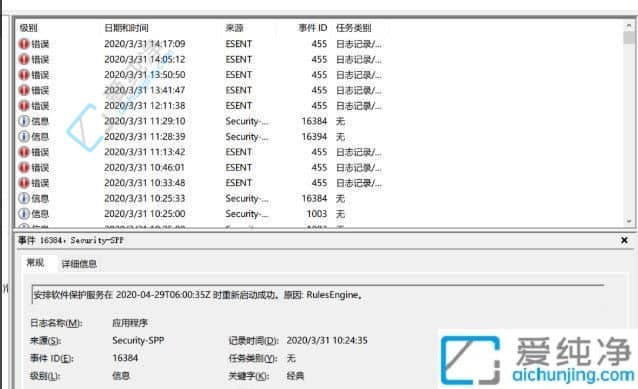Screen dimensions: 638x389
Task: Select the date 2020/3/31 10:25:33
Action: click(144, 198)
